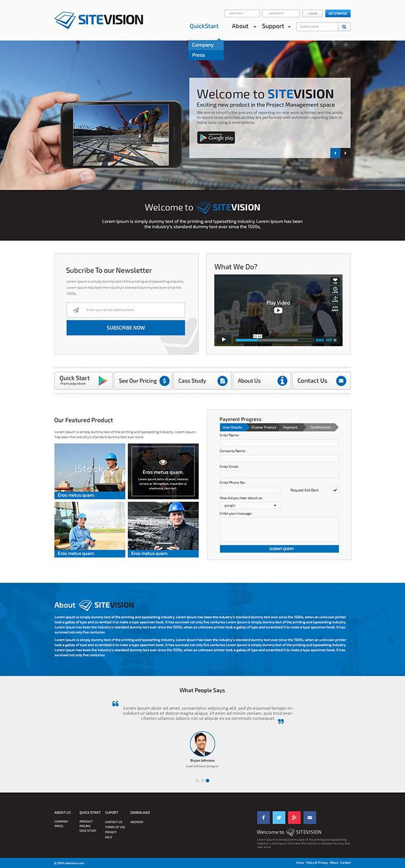Click the video volume bars
Viewport: 405px width, 868px height.
point(319,340)
